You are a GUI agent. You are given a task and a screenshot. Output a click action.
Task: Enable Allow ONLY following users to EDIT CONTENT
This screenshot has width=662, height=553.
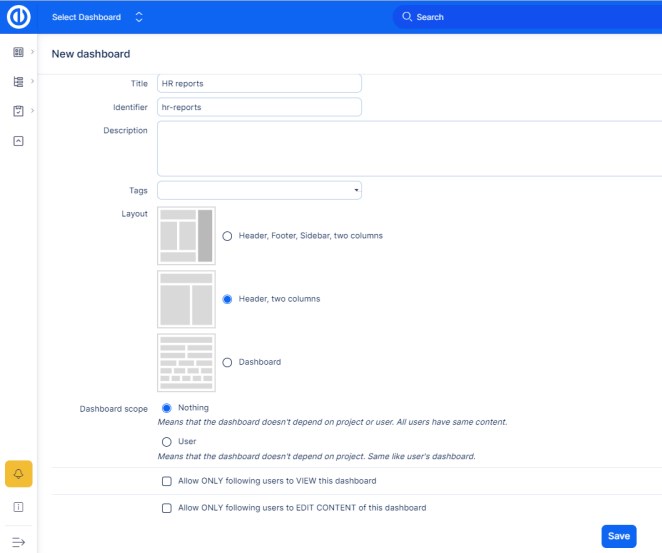point(167,508)
